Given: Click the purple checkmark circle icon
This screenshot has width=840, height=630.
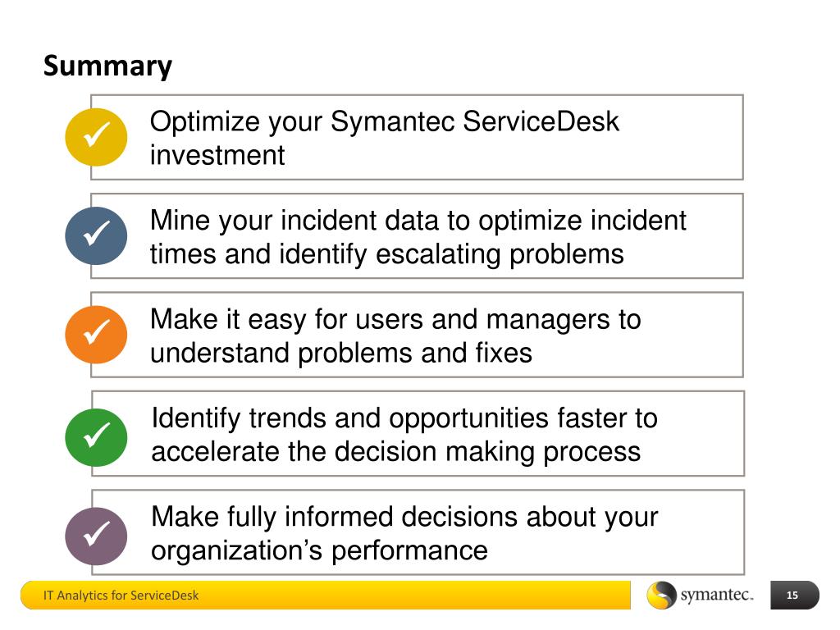Looking at the screenshot, I should (x=96, y=536).
